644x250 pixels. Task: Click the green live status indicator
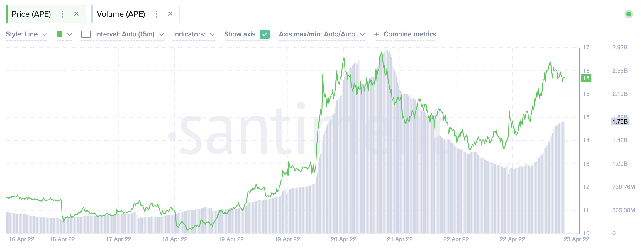point(628,14)
